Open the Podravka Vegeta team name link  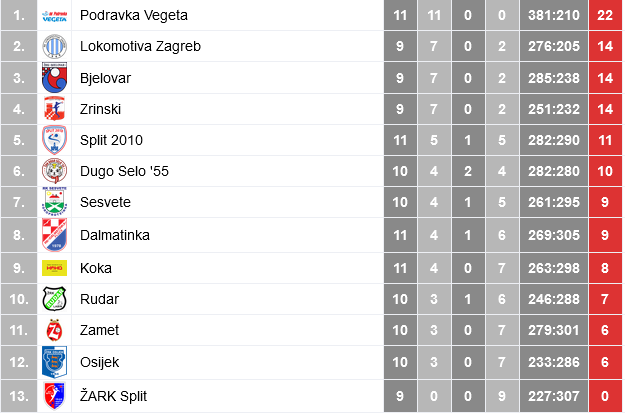coord(134,16)
